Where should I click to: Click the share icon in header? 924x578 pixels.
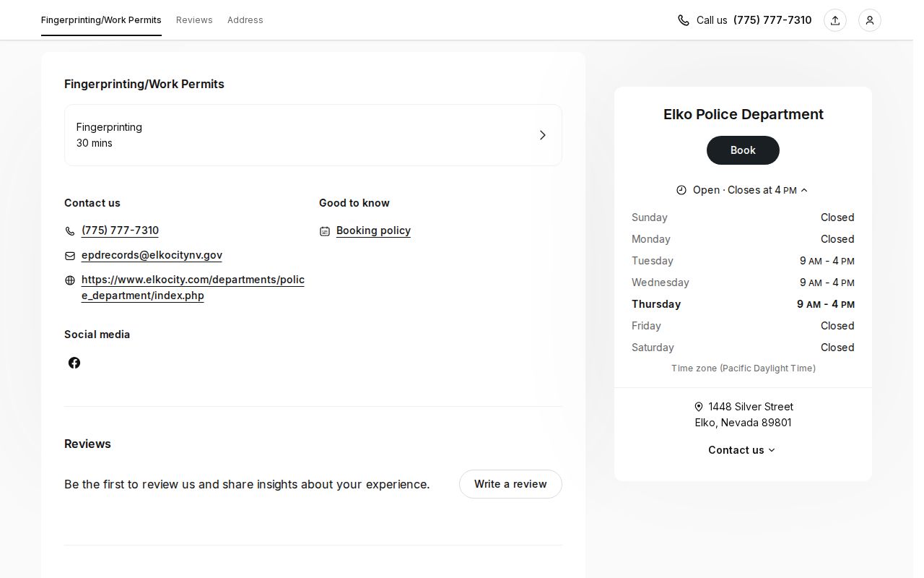pyautogui.click(x=835, y=20)
